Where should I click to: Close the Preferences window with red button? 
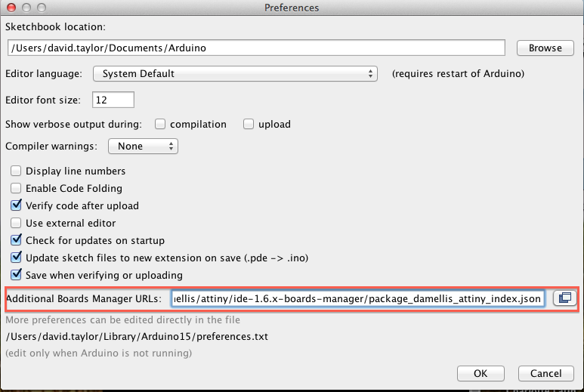[11, 8]
